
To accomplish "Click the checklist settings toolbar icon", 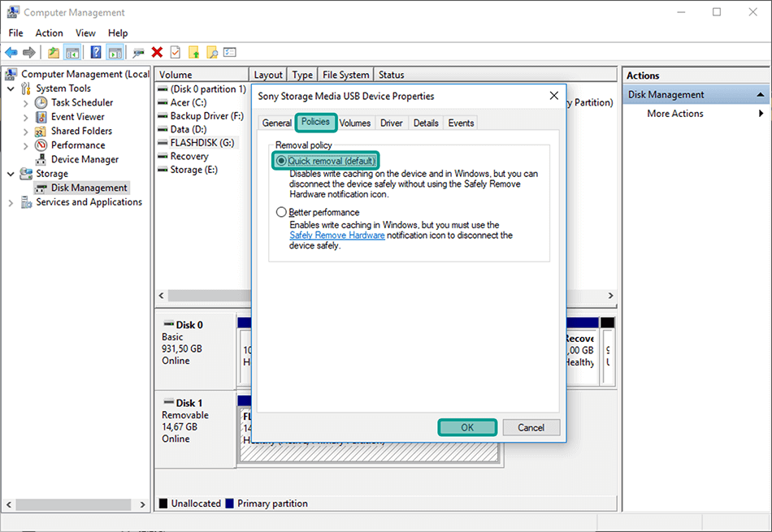I will 230,52.
